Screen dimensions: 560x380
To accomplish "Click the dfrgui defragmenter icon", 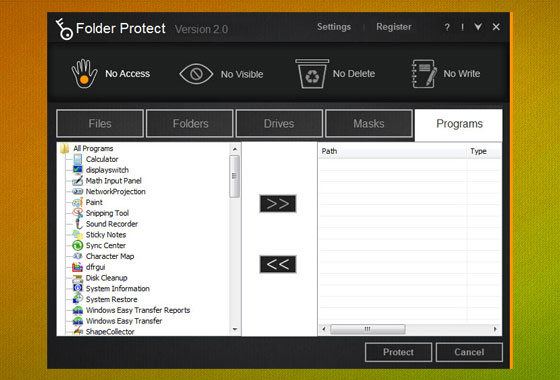I will point(78,267).
